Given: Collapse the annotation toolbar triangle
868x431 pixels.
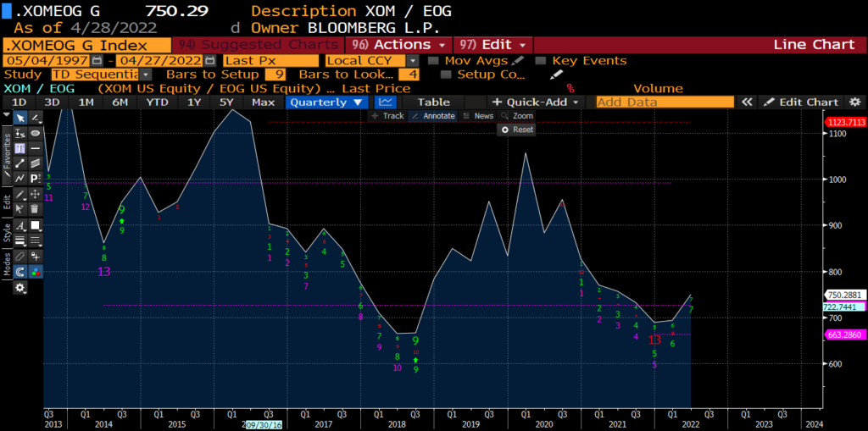Looking at the screenshot, I should coord(7,114).
